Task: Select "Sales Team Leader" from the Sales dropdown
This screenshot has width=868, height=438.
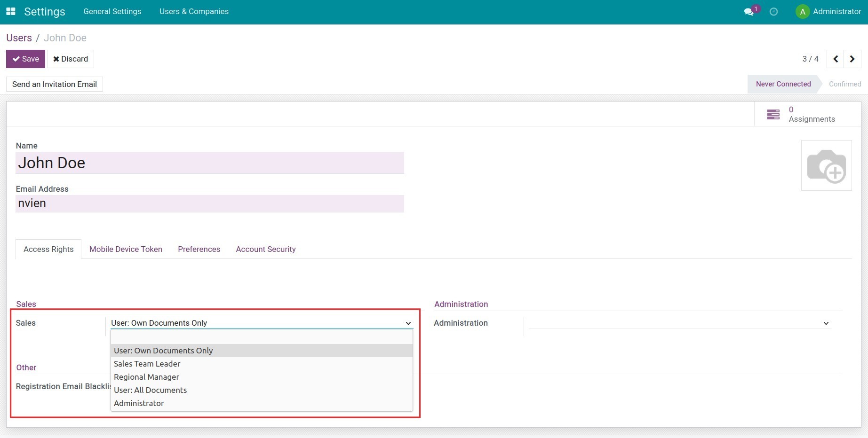Action: coord(147,363)
